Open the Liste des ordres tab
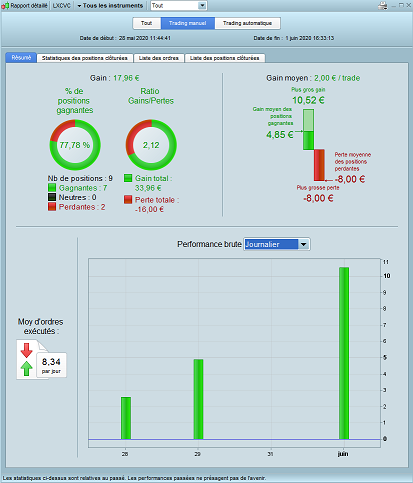This screenshot has width=413, height=483. click(x=159, y=58)
